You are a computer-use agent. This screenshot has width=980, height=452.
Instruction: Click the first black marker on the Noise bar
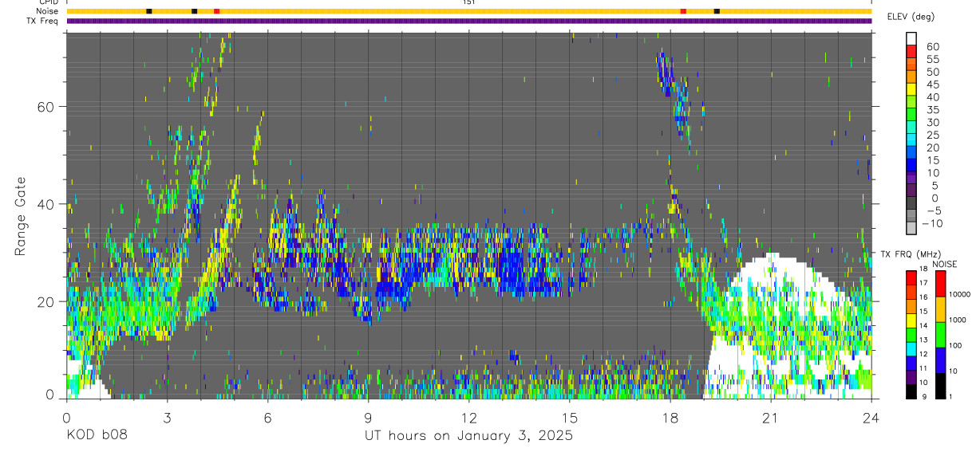click(x=149, y=11)
